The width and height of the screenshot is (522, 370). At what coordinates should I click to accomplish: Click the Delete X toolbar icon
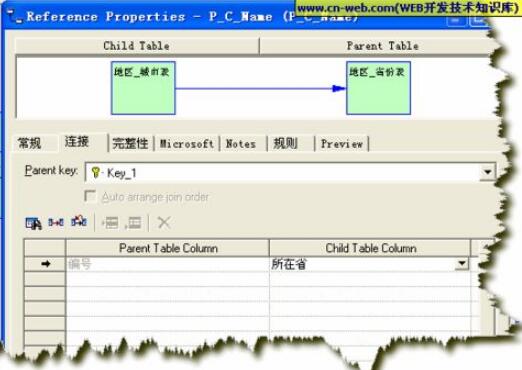point(164,222)
